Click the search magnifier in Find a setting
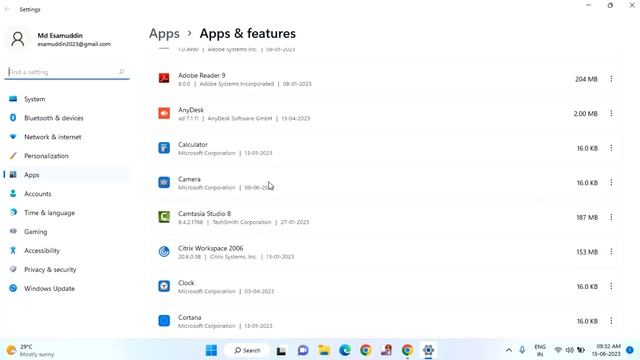The image size is (640, 360). coord(121,72)
